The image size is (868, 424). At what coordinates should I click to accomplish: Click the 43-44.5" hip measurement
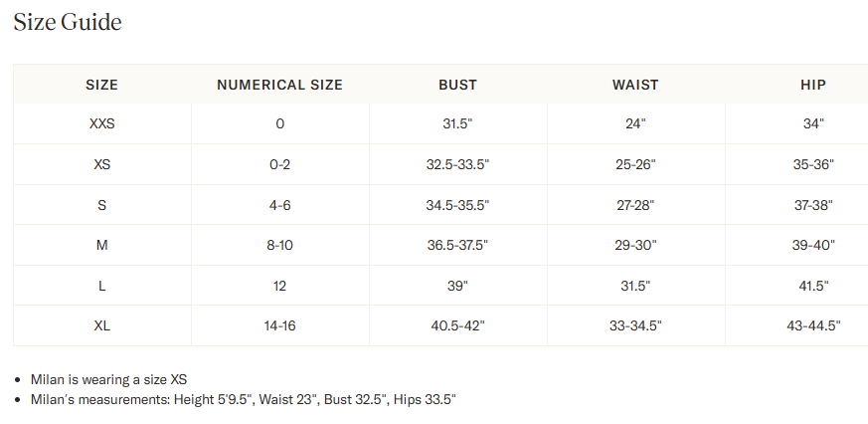(813, 325)
